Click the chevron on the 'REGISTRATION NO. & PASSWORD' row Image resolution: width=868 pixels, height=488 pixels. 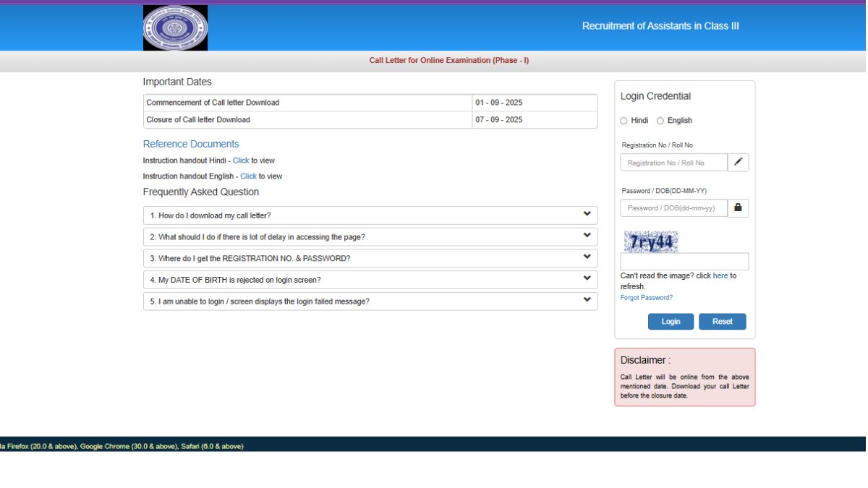[x=587, y=257]
